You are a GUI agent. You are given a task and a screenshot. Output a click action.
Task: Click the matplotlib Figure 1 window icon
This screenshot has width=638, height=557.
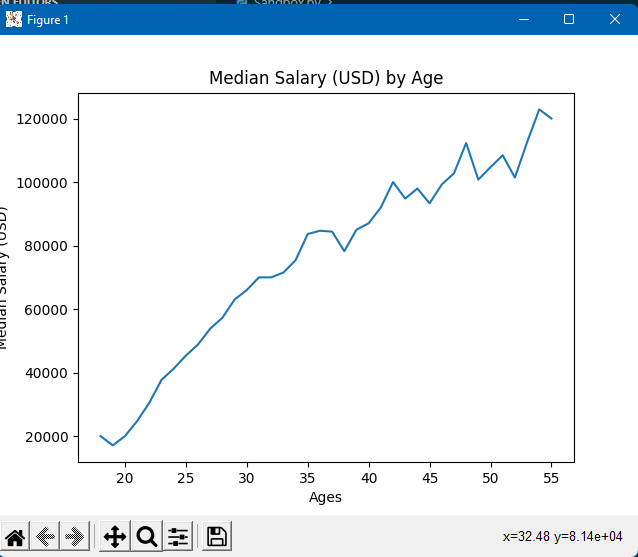pos(14,19)
